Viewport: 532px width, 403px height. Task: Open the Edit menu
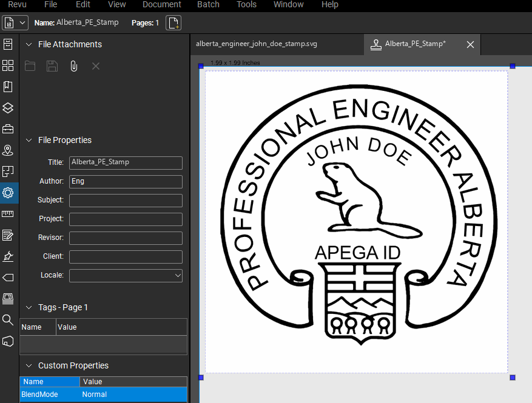pos(82,4)
